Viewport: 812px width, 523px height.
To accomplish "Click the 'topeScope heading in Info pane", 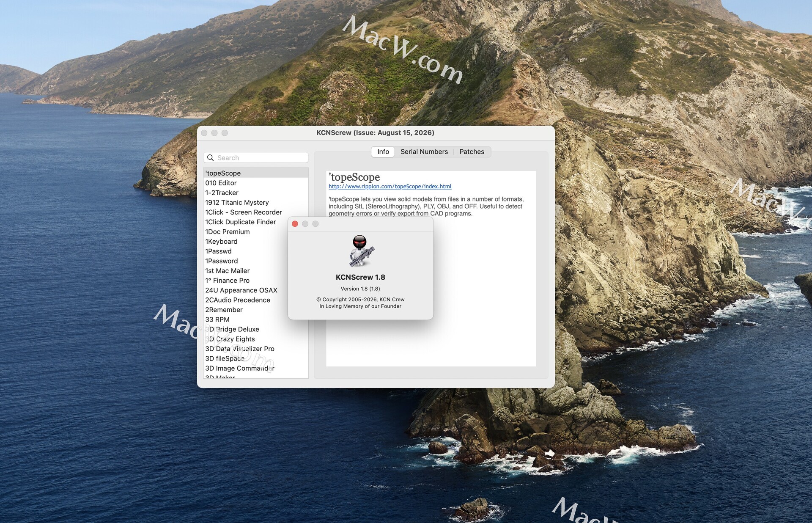I will (x=354, y=177).
